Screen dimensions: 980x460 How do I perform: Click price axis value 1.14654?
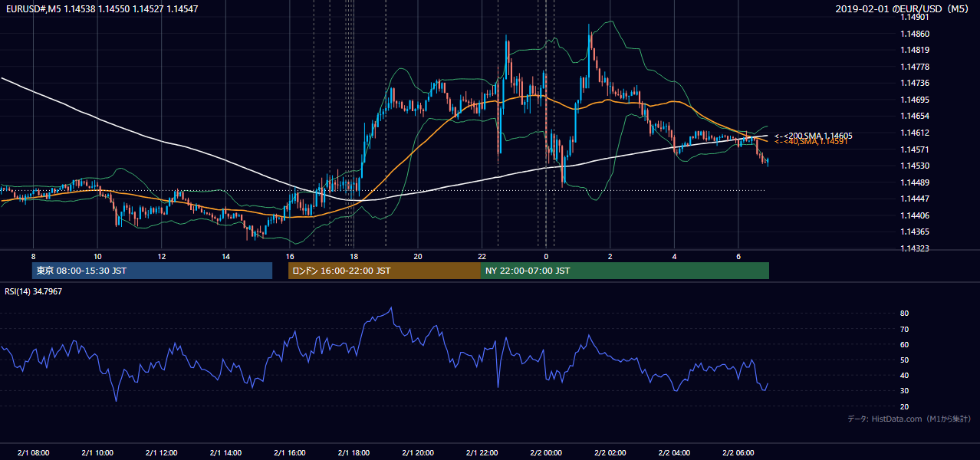[915, 116]
